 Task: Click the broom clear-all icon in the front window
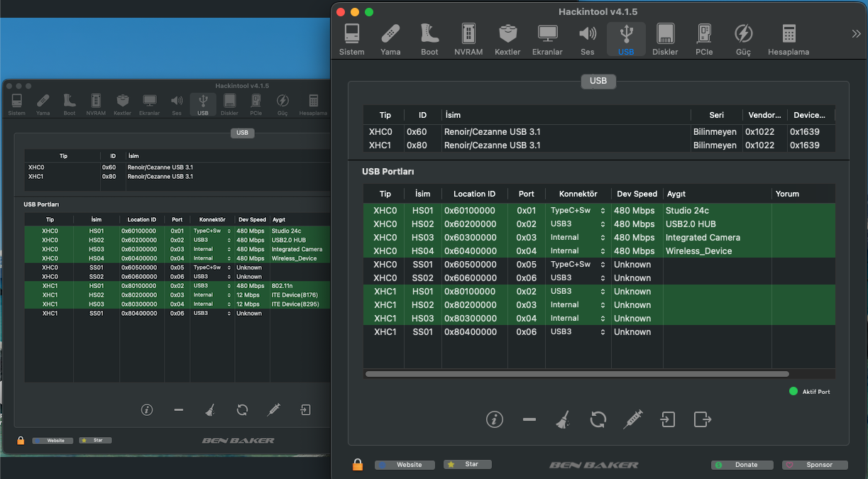[x=563, y=420]
